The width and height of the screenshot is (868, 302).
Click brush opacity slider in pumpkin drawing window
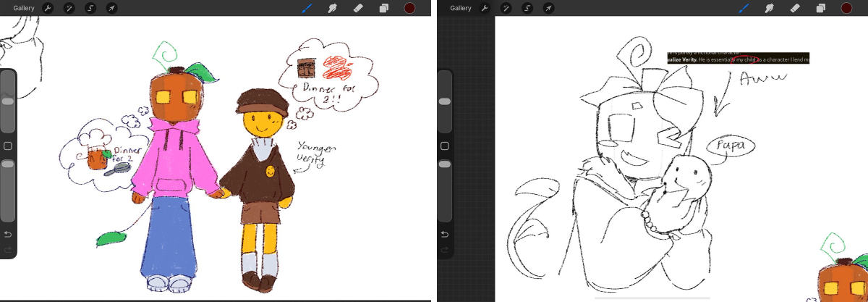[x=8, y=190]
